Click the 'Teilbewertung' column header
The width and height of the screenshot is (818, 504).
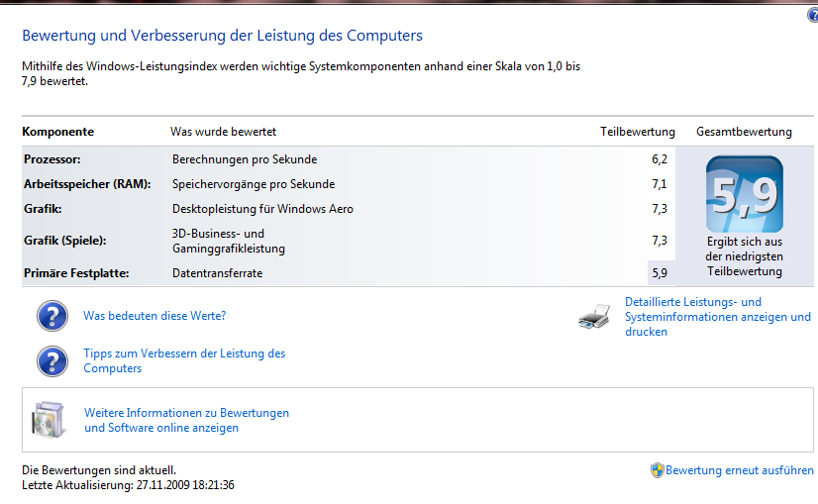(x=637, y=132)
